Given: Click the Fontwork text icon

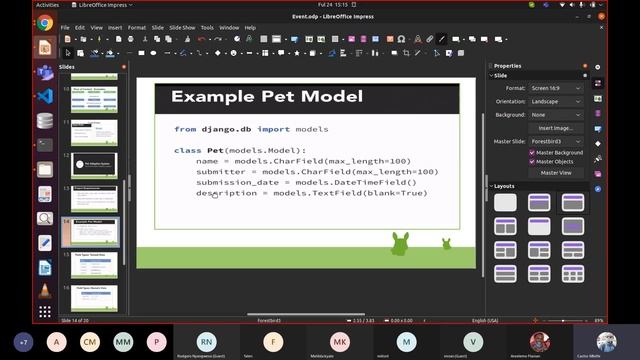Looking at the screenshot, I should [x=418, y=39].
